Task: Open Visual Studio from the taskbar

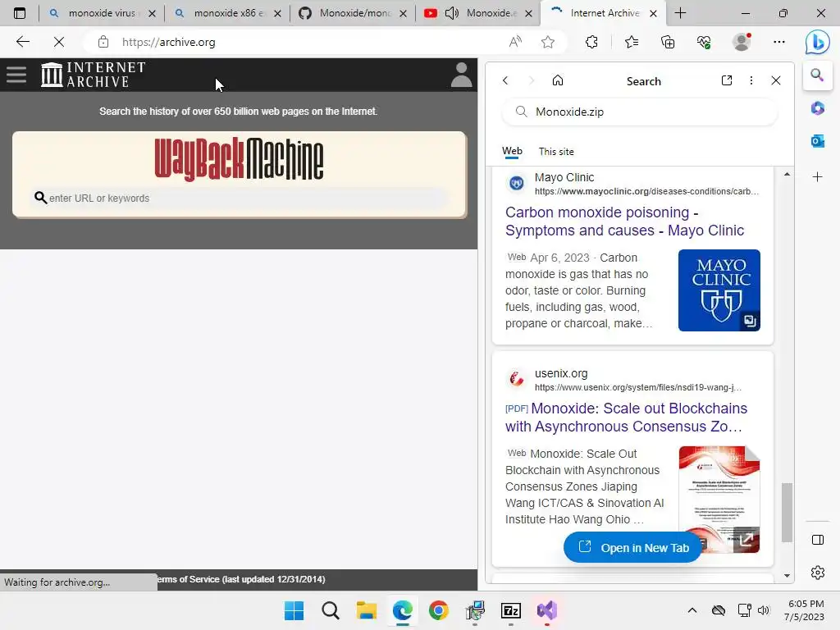Action: pos(547,610)
